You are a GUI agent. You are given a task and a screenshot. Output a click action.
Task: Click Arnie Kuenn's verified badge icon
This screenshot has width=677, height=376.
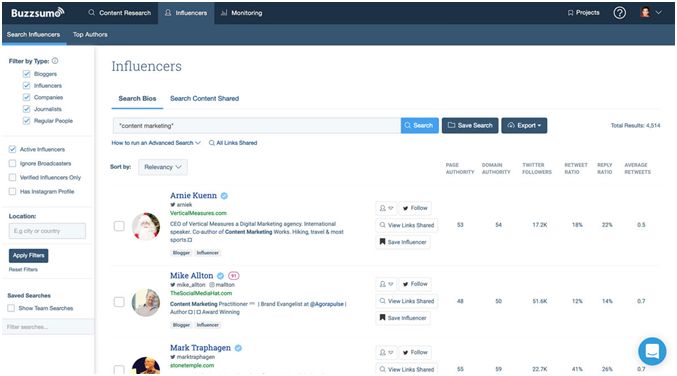[x=224, y=196]
